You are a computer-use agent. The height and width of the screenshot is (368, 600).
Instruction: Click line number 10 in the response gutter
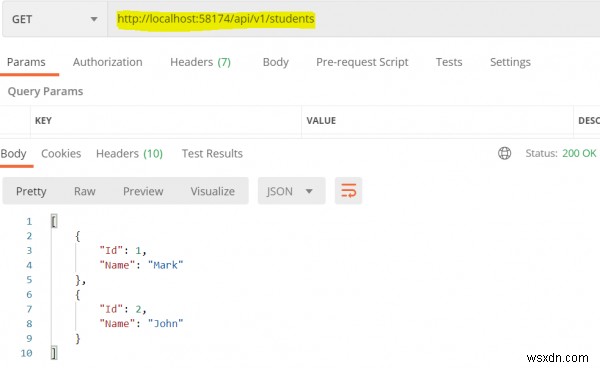[26, 353]
